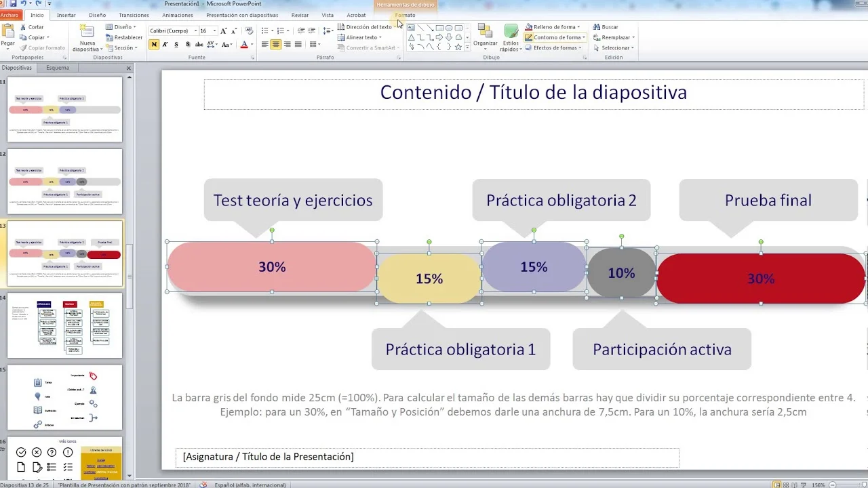This screenshot has height=488, width=868.
Task: Toggle center text alignment
Action: click(276, 45)
